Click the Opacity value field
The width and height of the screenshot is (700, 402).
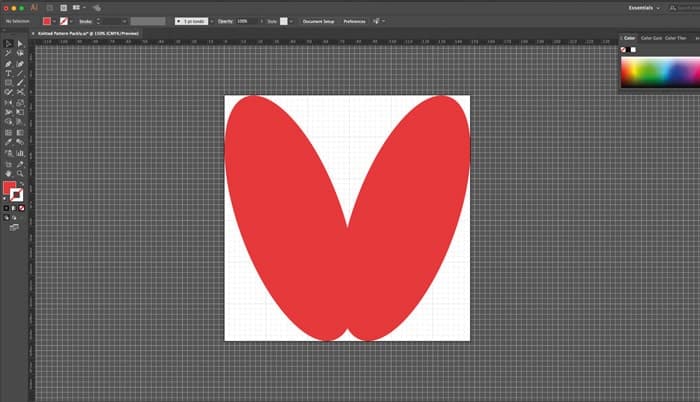[242, 20]
